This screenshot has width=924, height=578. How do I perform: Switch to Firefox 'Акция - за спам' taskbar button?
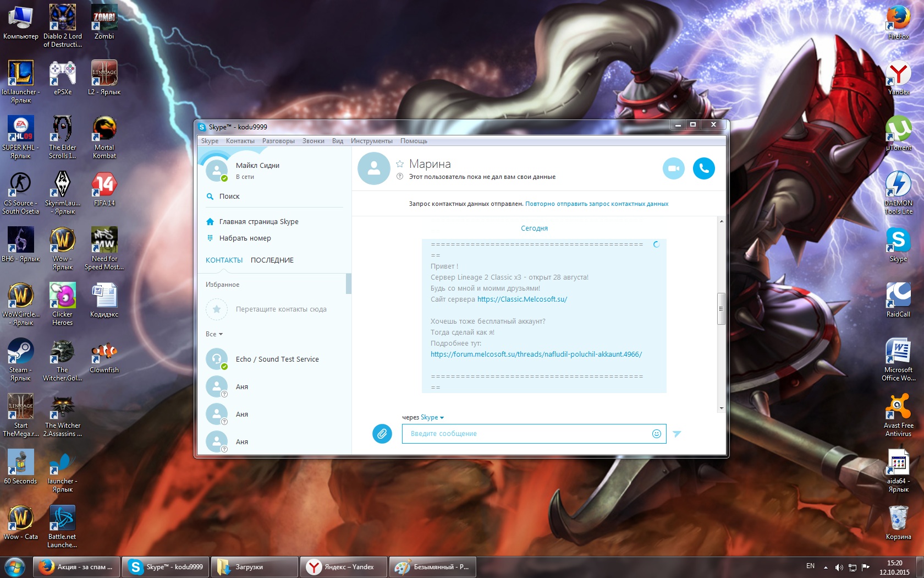[77, 567]
